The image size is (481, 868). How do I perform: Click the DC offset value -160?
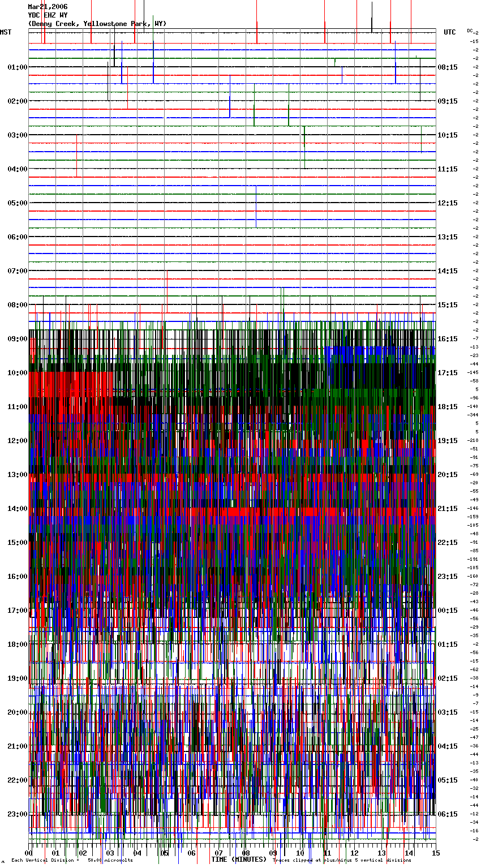(473, 576)
